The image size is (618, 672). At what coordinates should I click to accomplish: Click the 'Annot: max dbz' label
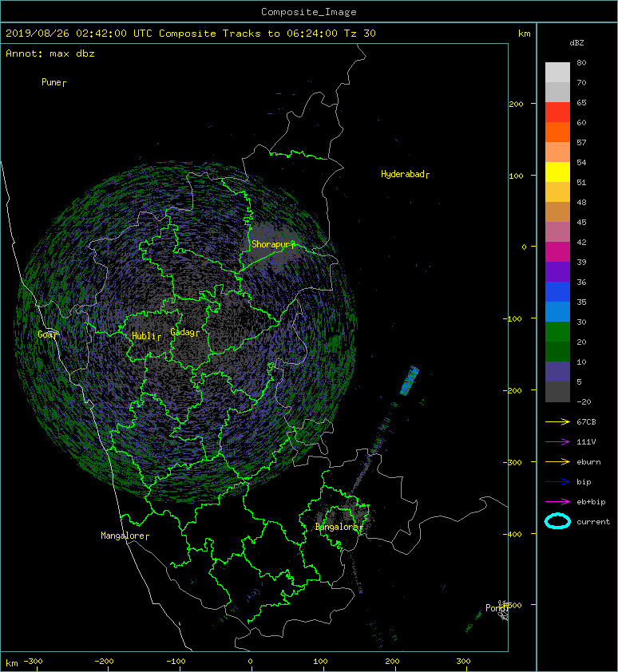click(50, 53)
